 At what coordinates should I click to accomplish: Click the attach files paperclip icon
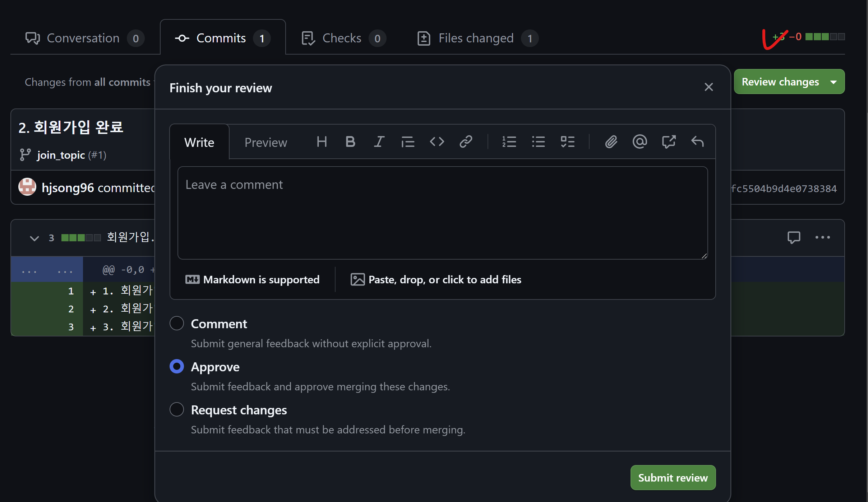[x=611, y=142]
